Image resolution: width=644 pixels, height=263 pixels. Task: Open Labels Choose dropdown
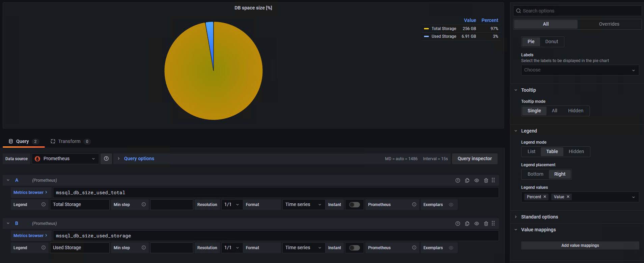tap(580, 70)
